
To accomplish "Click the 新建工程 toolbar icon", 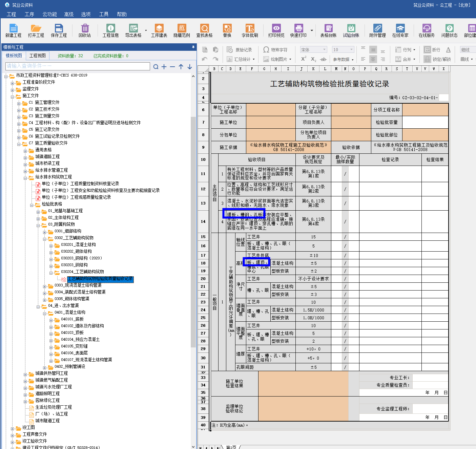I will pos(13,30).
